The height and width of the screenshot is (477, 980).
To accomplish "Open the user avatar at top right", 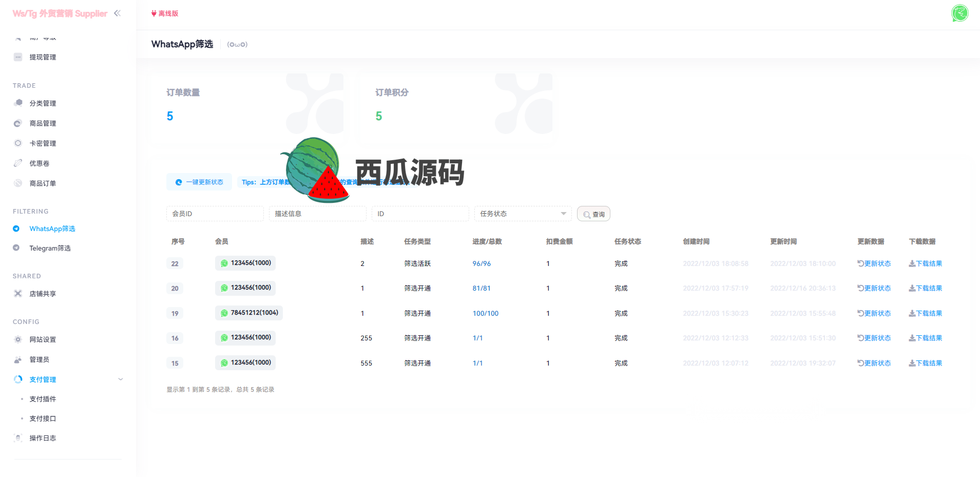I will [959, 13].
